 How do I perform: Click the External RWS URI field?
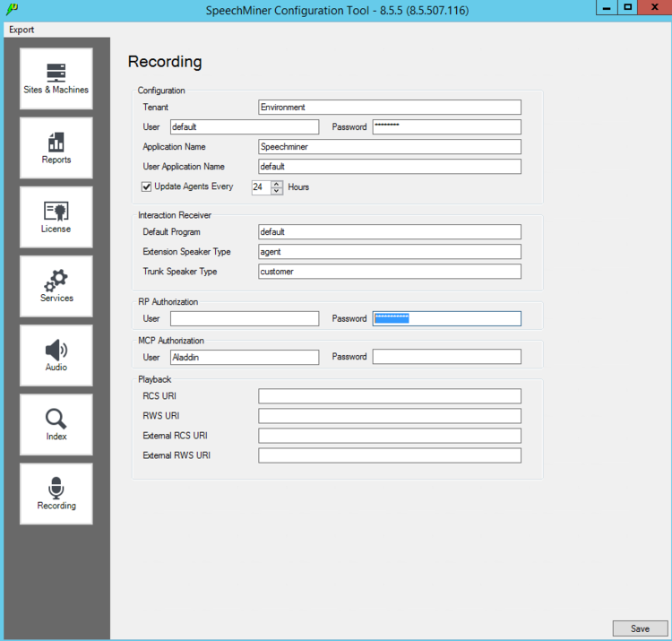[x=389, y=455]
